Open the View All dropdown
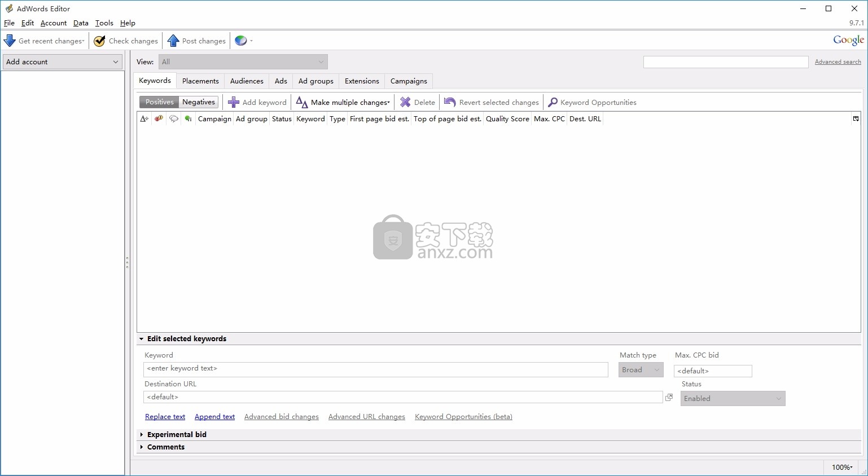 [243, 62]
